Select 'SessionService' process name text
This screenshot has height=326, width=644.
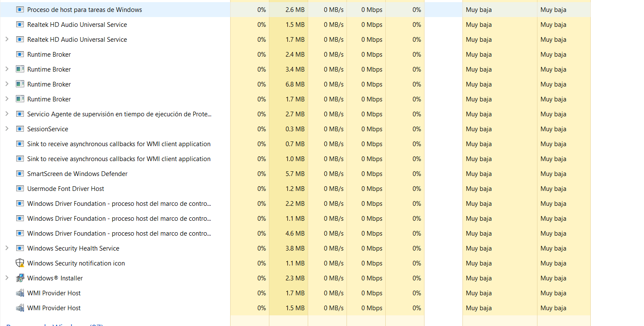point(47,129)
